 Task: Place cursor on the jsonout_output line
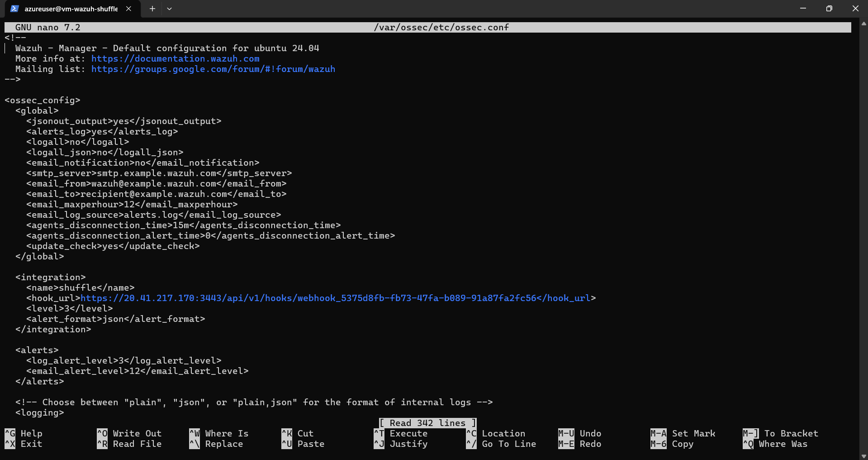coord(124,121)
